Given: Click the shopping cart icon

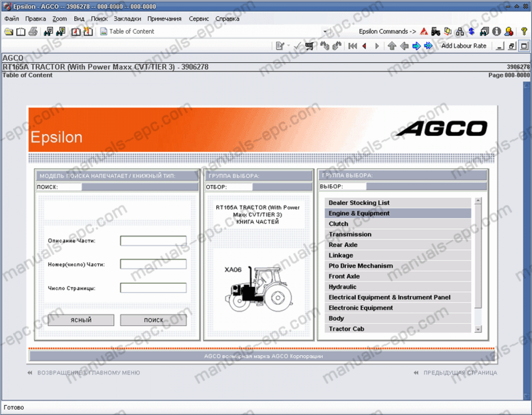Looking at the screenshot, I should [309, 46].
